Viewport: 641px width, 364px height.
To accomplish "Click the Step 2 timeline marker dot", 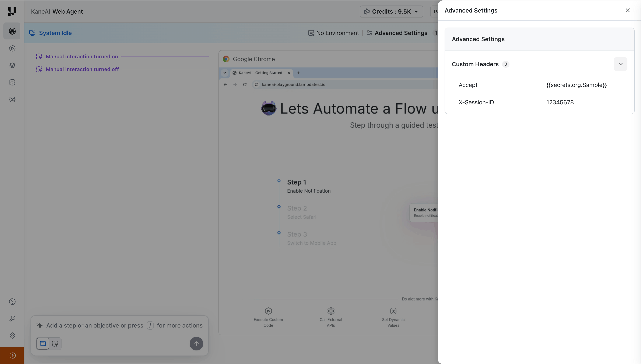I will tap(279, 207).
